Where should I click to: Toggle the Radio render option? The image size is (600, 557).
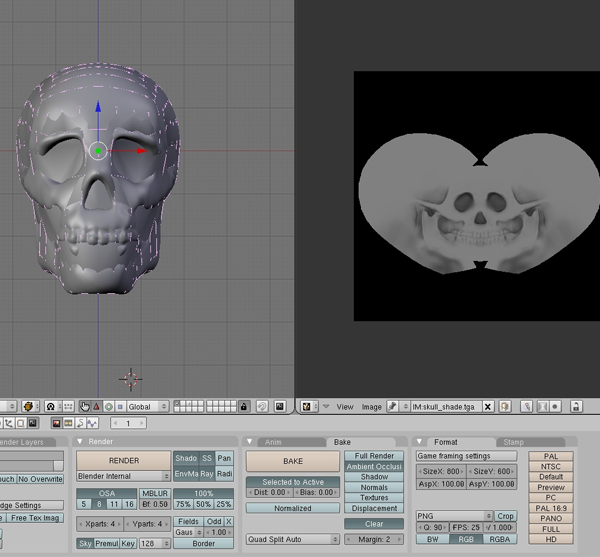click(224, 474)
